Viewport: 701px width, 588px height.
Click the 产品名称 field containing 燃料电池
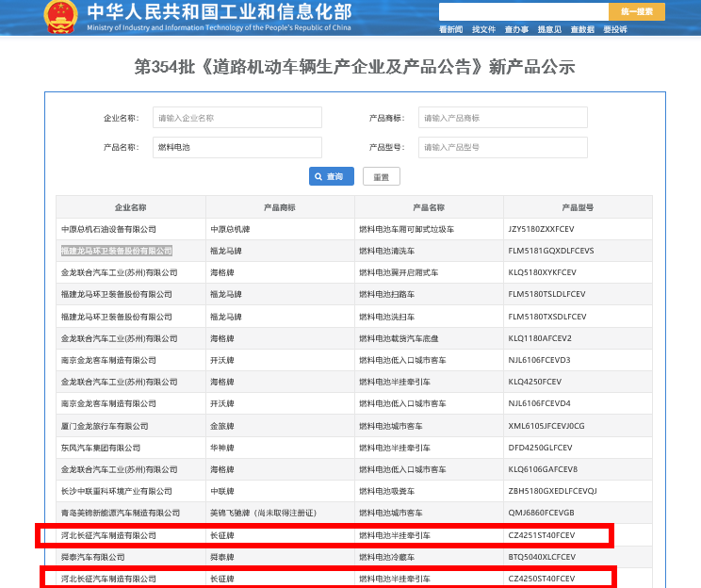coord(236,147)
